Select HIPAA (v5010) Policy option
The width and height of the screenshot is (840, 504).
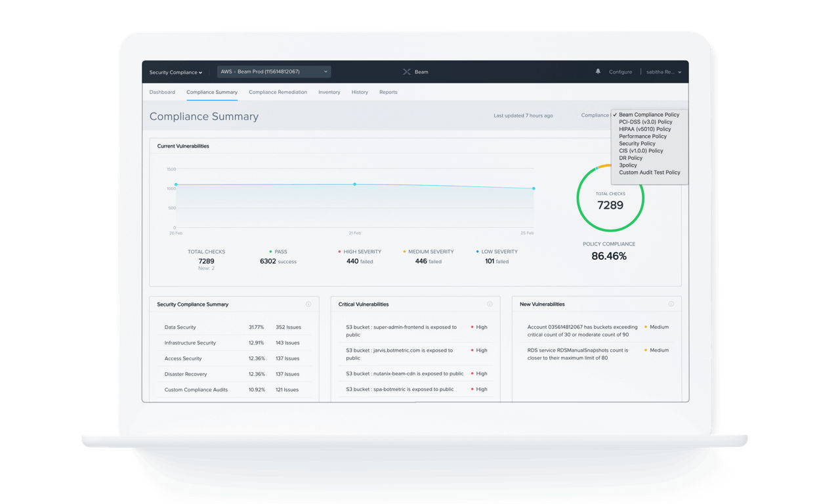[x=644, y=129]
